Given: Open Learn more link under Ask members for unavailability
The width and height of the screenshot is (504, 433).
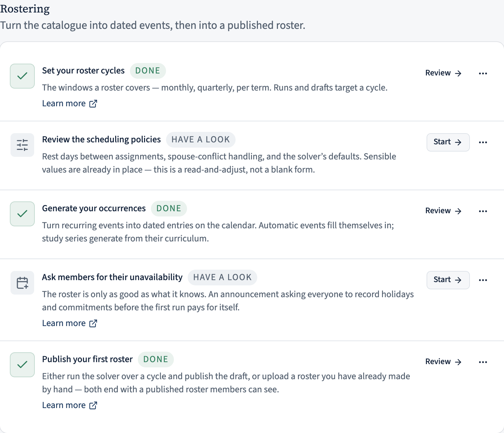Looking at the screenshot, I should pyautogui.click(x=70, y=323).
